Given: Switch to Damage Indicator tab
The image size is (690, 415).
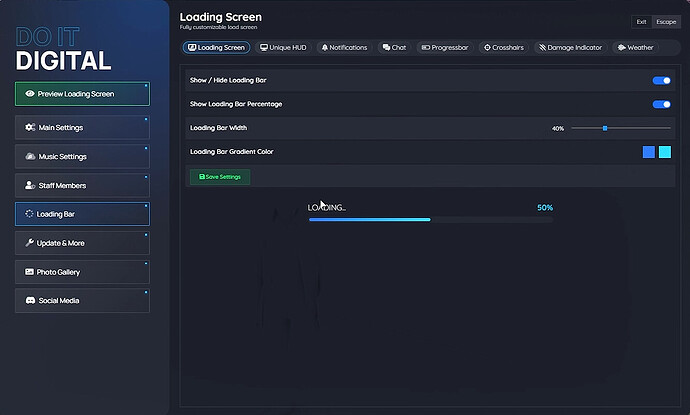Looking at the screenshot, I should pos(570,48).
